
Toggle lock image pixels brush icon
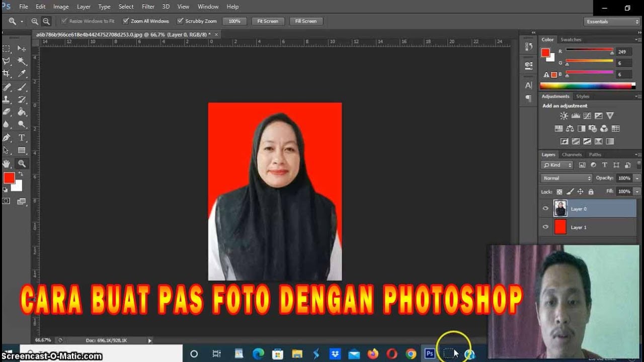click(570, 192)
